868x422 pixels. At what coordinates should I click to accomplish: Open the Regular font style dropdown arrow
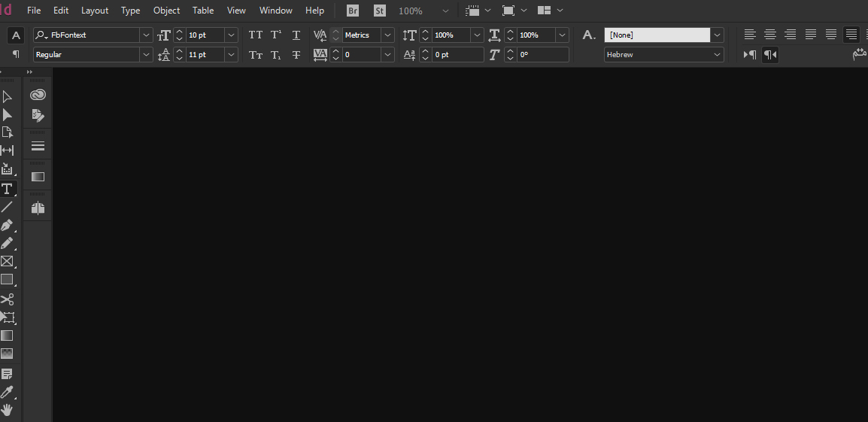click(146, 55)
